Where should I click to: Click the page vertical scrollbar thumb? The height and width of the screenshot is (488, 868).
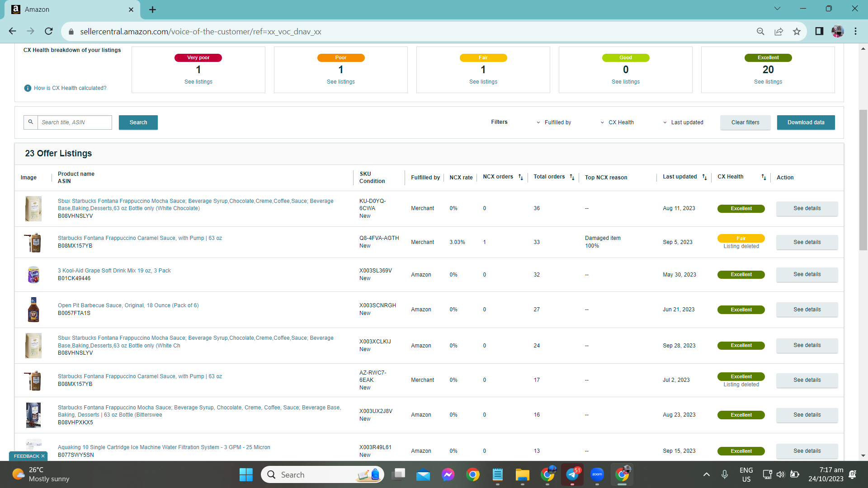[x=863, y=180]
